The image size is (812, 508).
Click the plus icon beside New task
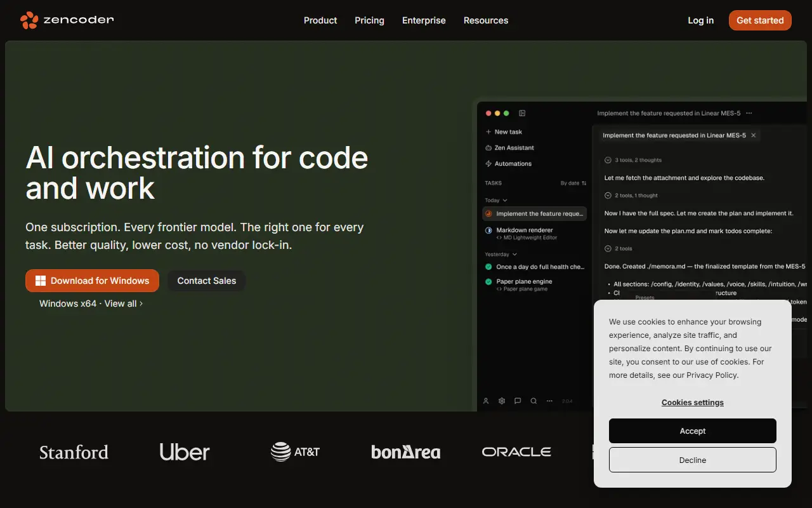(x=488, y=132)
